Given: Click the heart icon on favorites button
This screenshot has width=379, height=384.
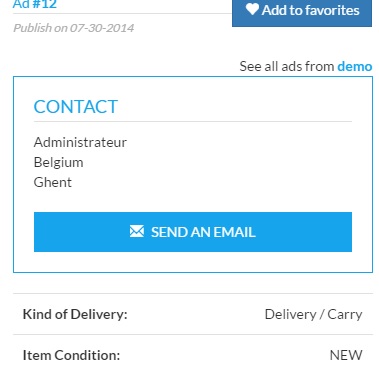Looking at the screenshot, I should pyautogui.click(x=252, y=9).
